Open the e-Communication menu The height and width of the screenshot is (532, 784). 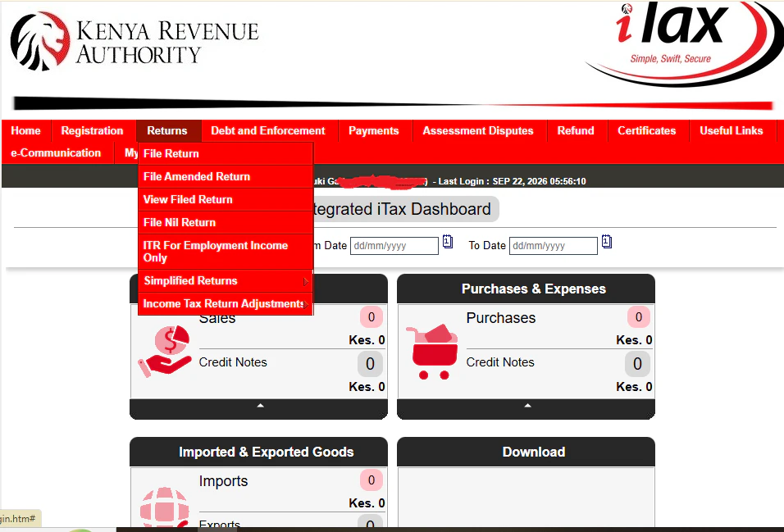56,153
